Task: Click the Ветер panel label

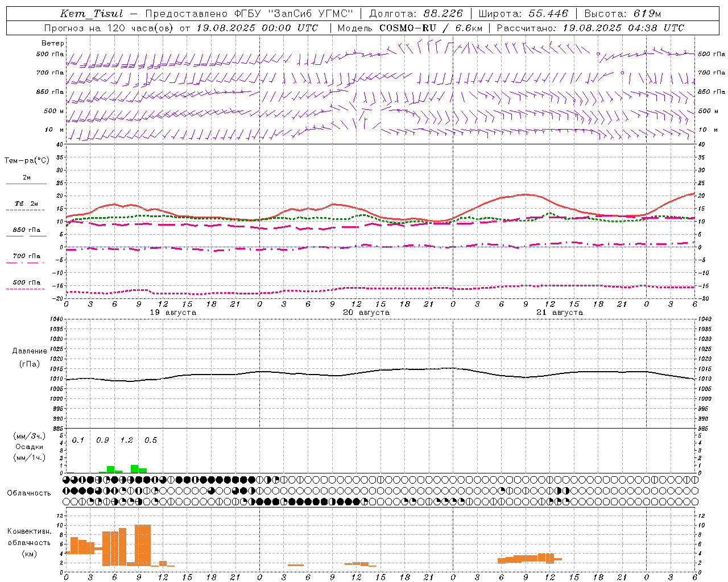Action: point(53,43)
